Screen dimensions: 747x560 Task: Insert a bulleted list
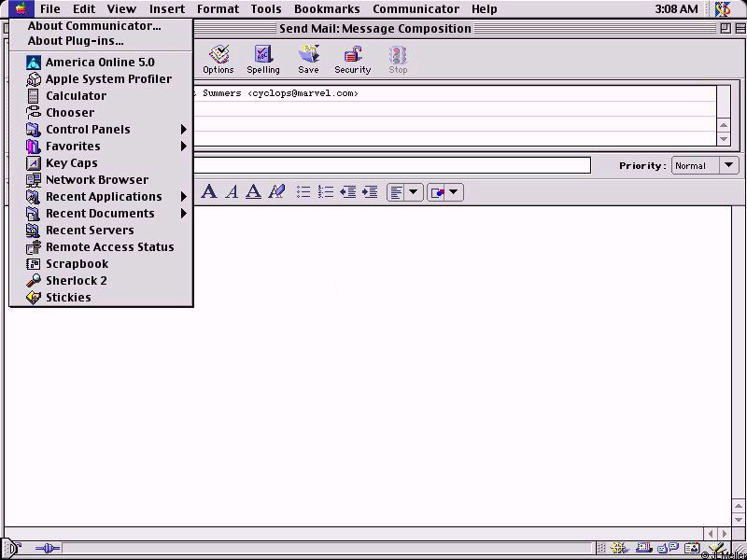point(303,192)
